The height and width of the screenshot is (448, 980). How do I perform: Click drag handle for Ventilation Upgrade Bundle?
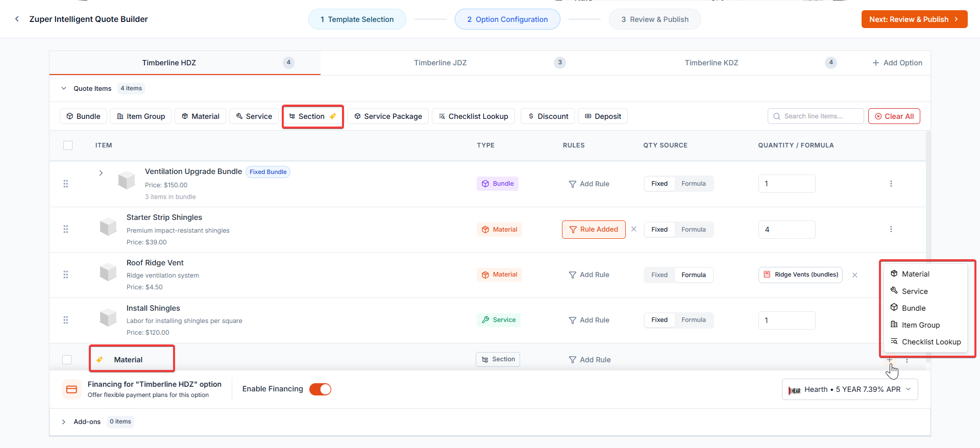[x=65, y=184]
